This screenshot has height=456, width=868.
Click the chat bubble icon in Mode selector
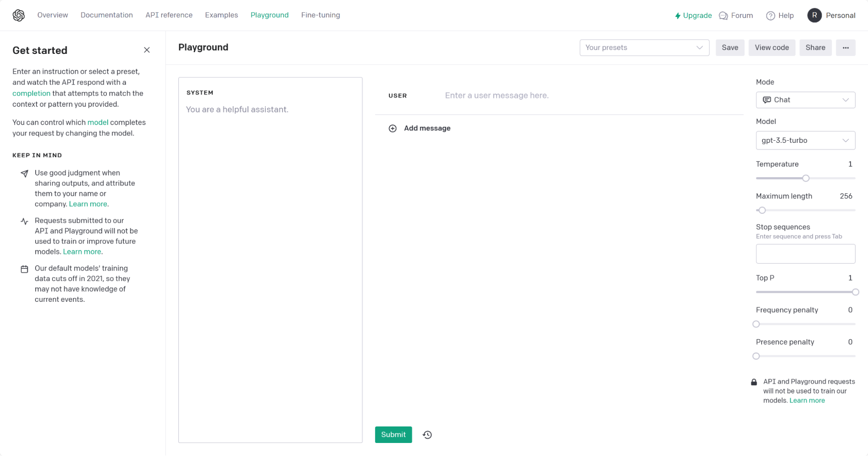coord(767,100)
